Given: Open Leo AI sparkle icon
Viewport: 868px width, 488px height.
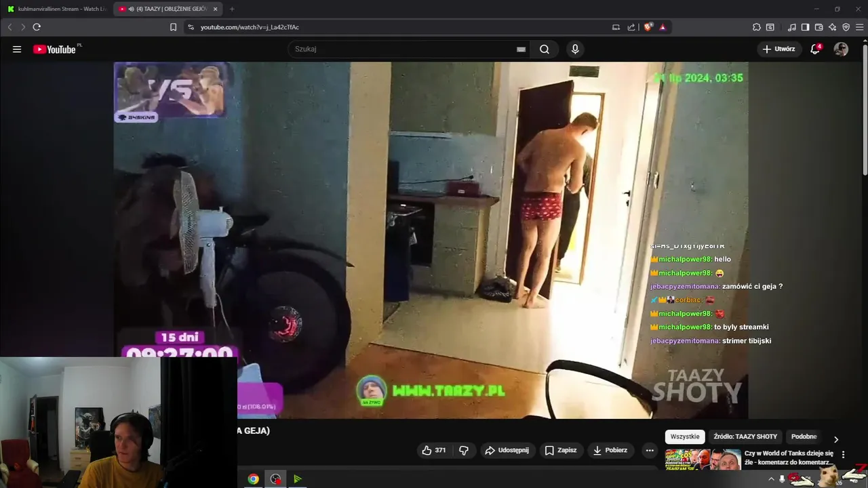Looking at the screenshot, I should pyautogui.click(x=832, y=27).
